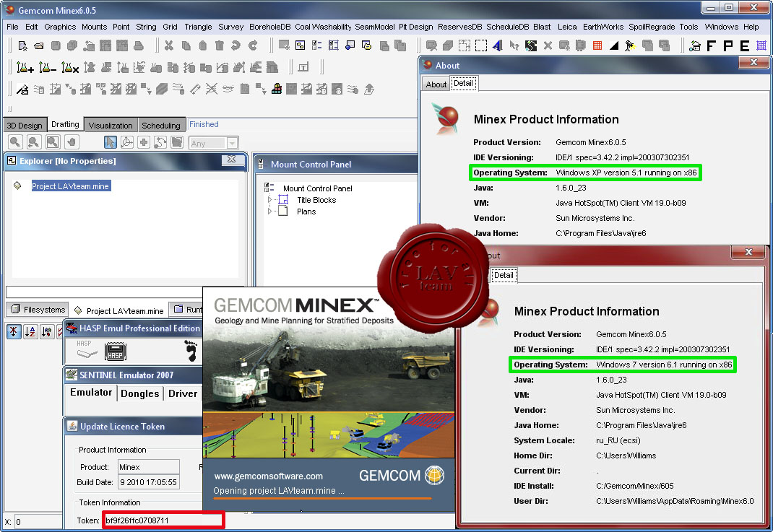The image size is (773, 532).
Task: Click the Finished status message field
Action: pyautogui.click(x=302, y=125)
